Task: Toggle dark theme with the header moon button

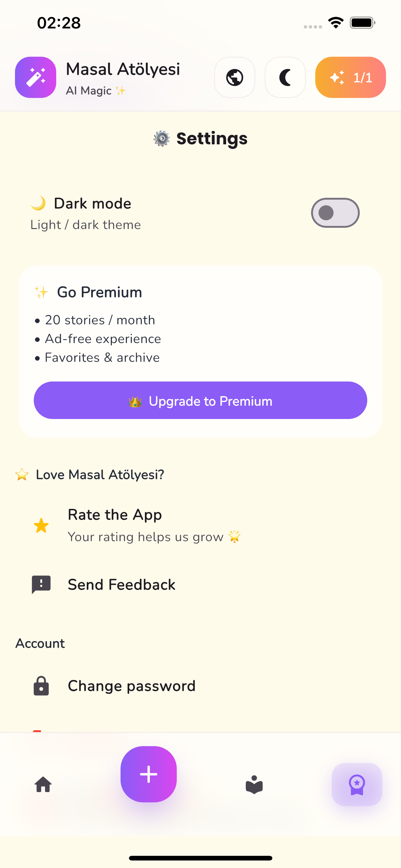Action: click(x=285, y=77)
